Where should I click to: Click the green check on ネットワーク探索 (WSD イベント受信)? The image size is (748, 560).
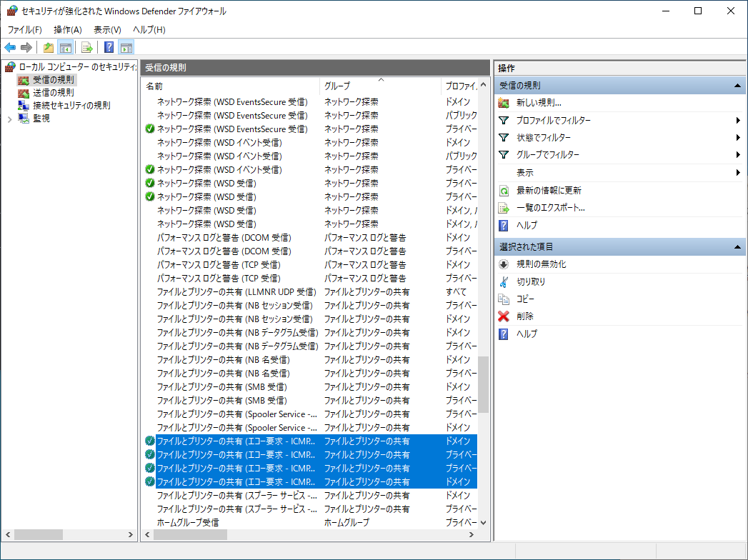[150, 169]
